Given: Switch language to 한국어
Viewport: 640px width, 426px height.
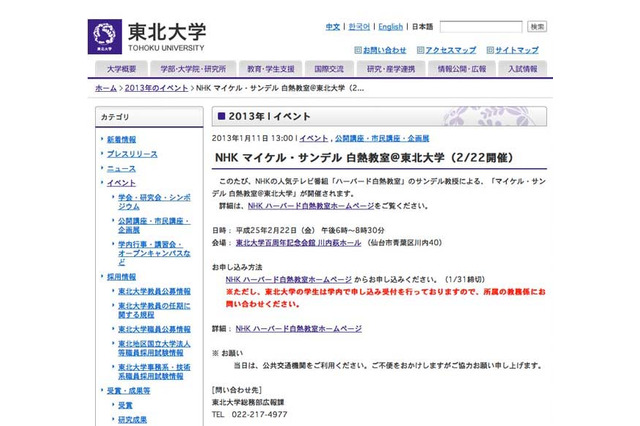Looking at the screenshot, I should 359,27.
